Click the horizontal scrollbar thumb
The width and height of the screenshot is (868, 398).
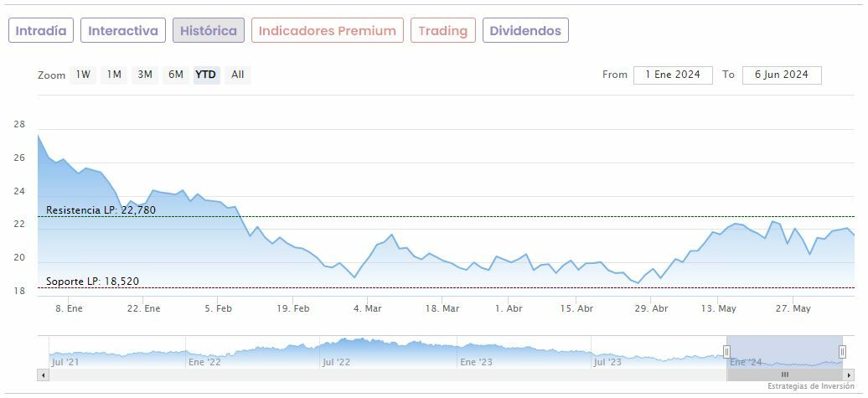pos(785,375)
